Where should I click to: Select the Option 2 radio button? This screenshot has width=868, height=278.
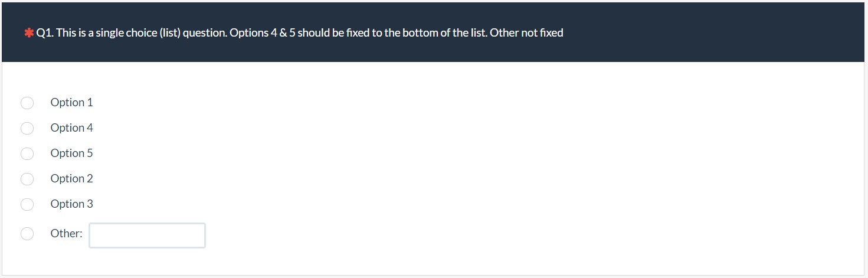click(27, 179)
